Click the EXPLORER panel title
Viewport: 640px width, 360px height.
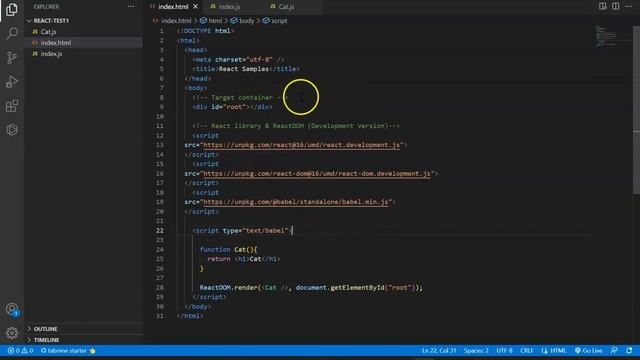coord(46,7)
